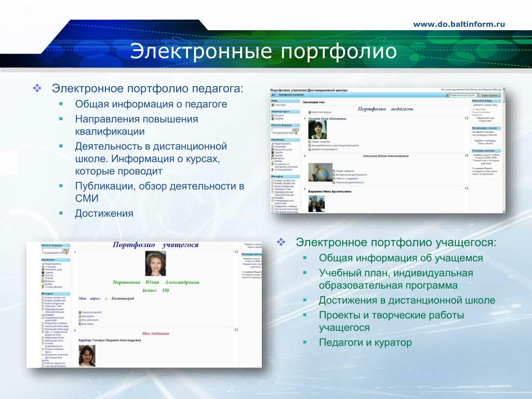Toggle section 1 highlight box in teachers portfolio
Screen dimensions: 532x399
point(467,118)
